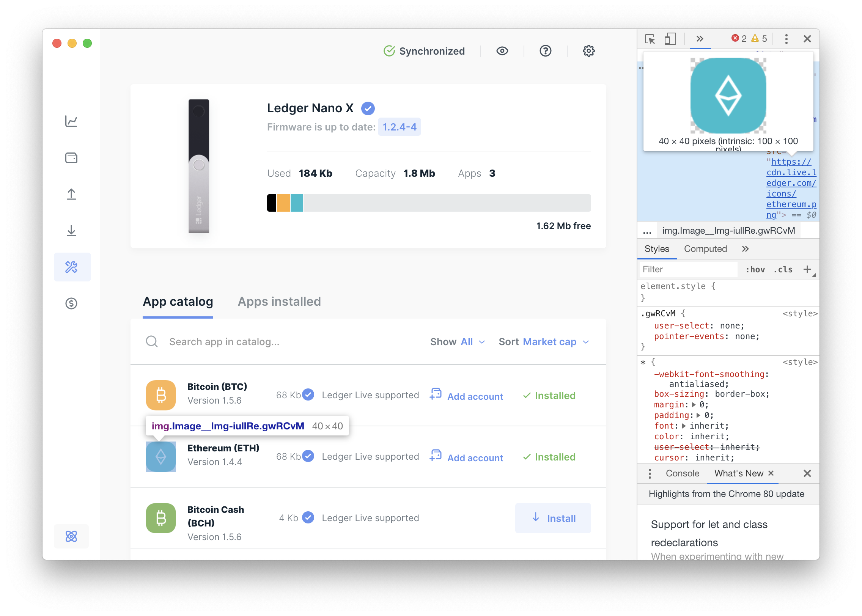Click the DevTools error count indicator
This screenshot has height=616, width=862.
[739, 39]
